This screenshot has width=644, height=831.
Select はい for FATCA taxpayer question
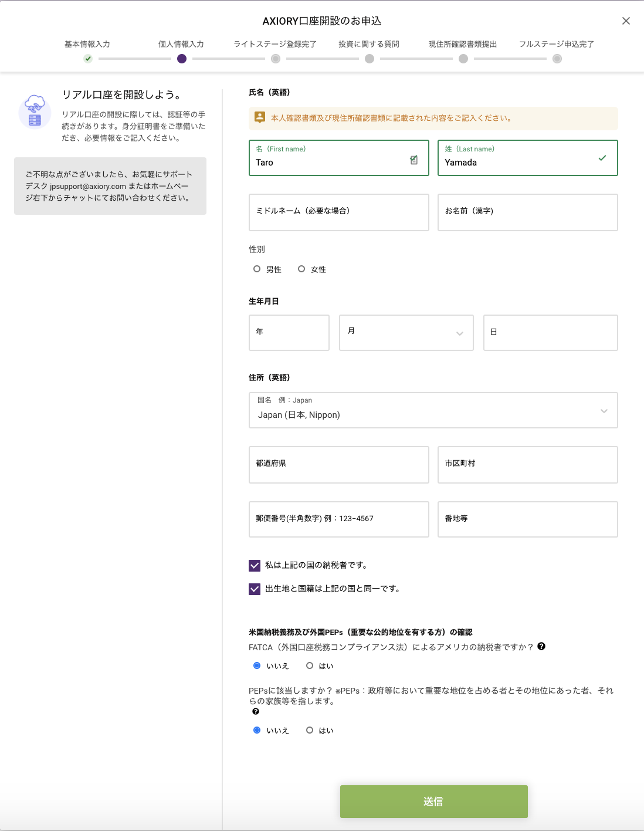point(310,666)
